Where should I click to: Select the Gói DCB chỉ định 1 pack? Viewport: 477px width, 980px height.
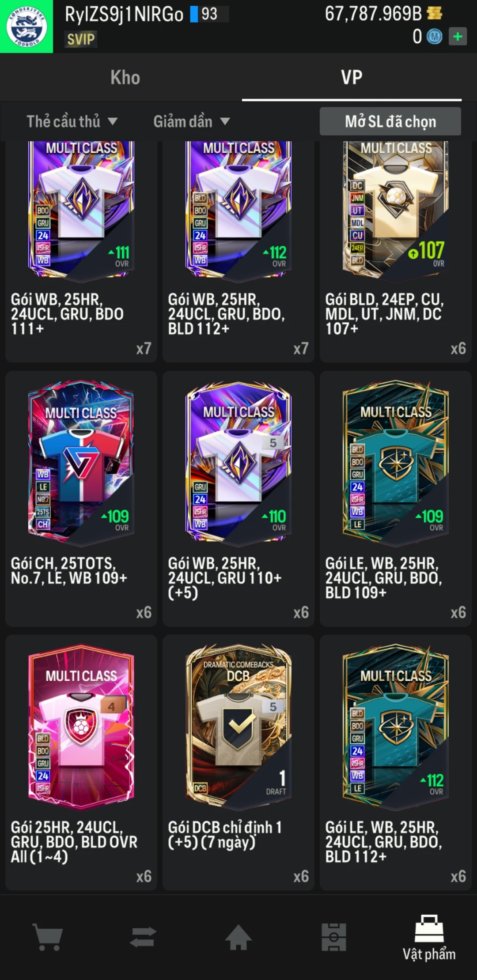[x=238, y=762]
